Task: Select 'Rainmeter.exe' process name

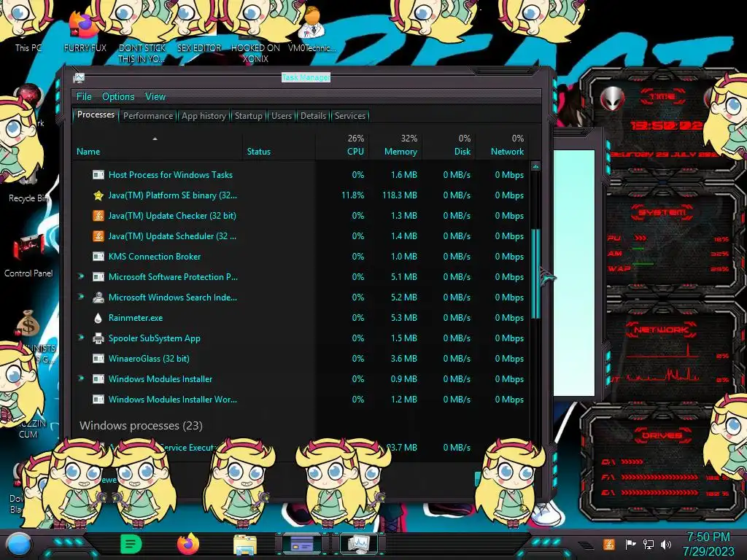Action: pos(135,318)
